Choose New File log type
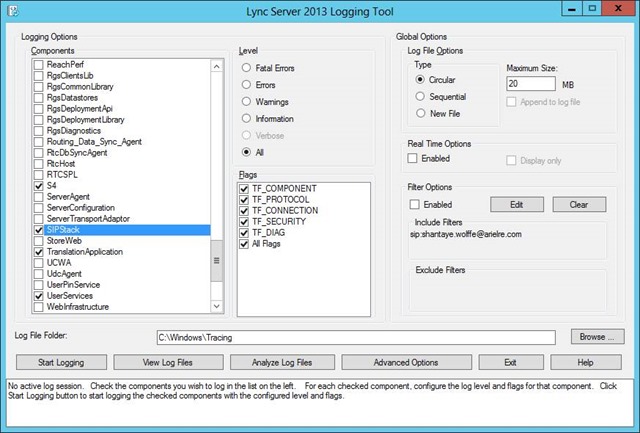Viewport: 640px width, 433px height. [x=421, y=113]
